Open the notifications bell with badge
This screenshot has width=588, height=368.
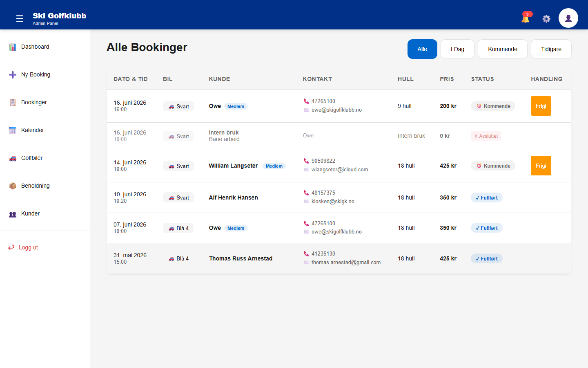(x=526, y=18)
